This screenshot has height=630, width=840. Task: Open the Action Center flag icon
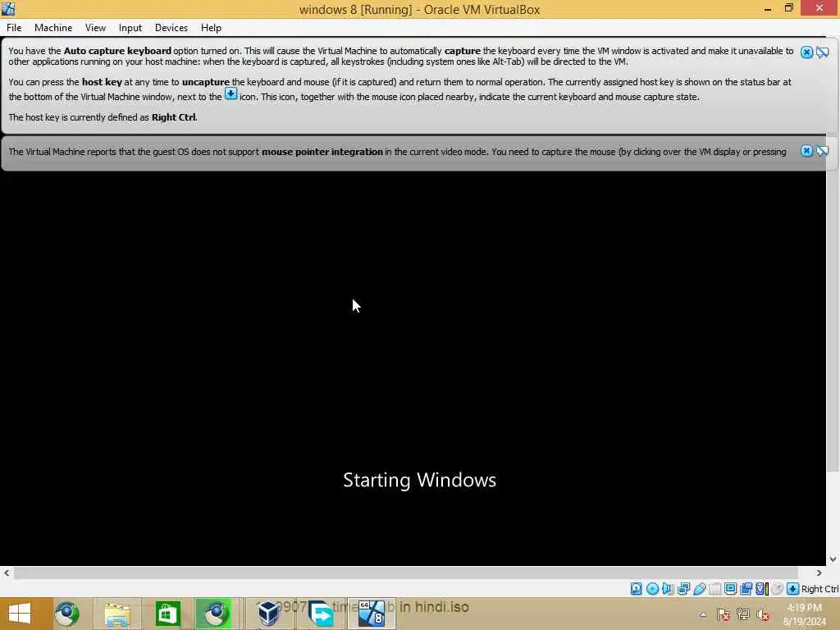(x=724, y=614)
